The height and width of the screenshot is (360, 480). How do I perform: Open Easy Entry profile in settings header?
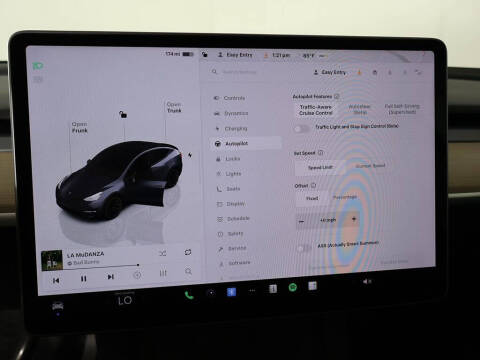pyautogui.click(x=330, y=72)
